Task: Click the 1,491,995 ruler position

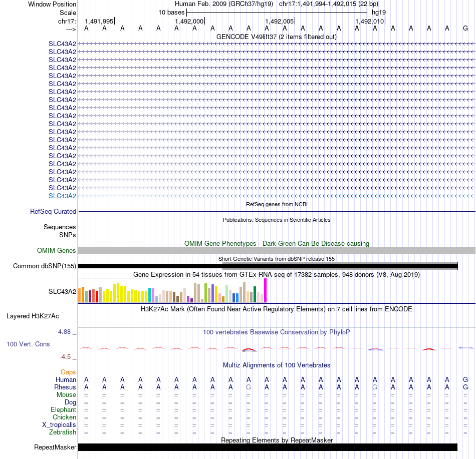Action: (99, 21)
